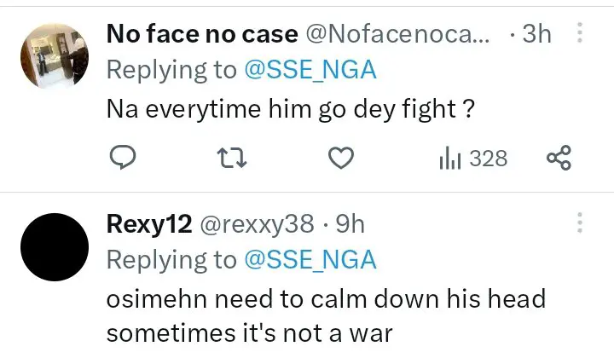The height and width of the screenshot is (364, 614).
Task: Open the 3h timestamp on the first tweet
Action: pos(536,34)
